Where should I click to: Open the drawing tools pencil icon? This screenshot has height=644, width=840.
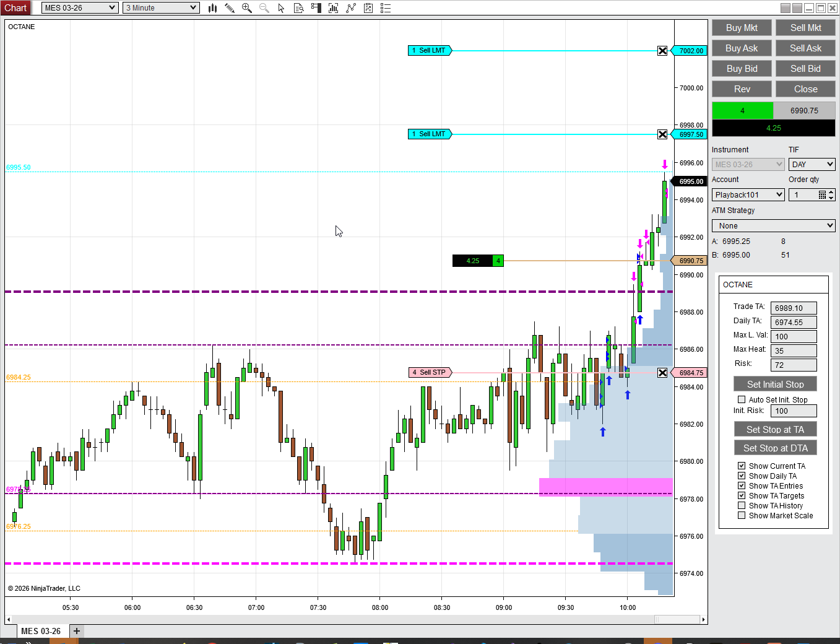pos(230,8)
